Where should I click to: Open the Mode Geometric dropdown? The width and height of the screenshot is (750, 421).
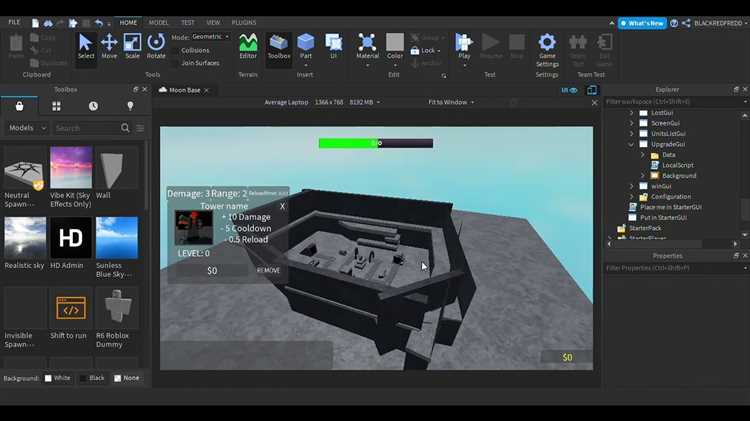pos(210,36)
